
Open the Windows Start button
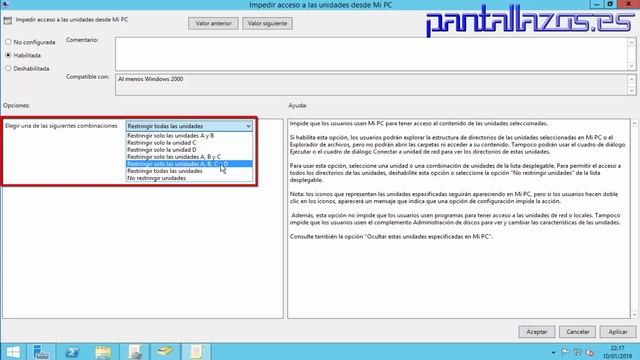tap(13, 352)
